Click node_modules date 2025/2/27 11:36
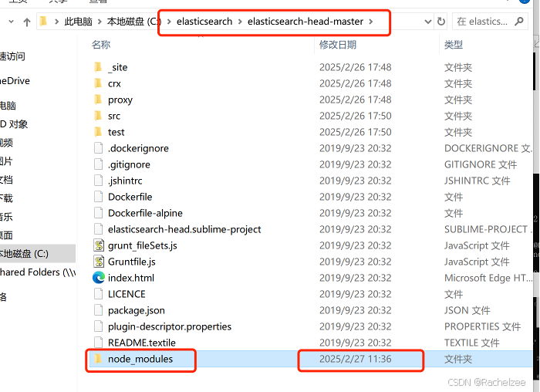 355,359
